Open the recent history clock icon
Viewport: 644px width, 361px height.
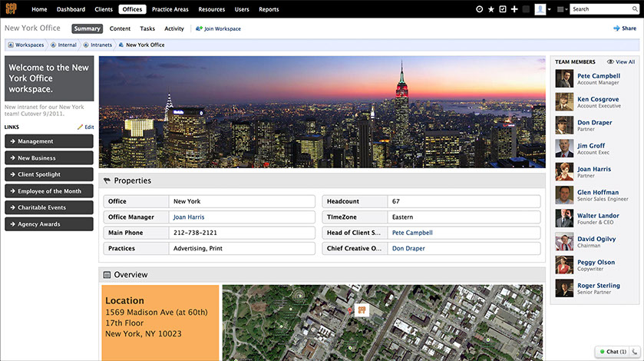480,9
